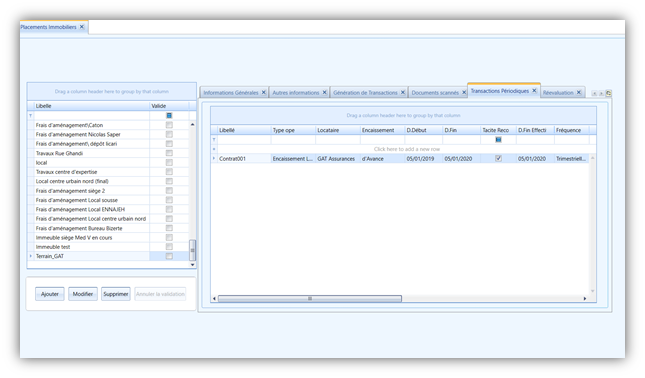
Task: Uncheck Tacite Reco for Contrat001
Action: tap(499, 158)
